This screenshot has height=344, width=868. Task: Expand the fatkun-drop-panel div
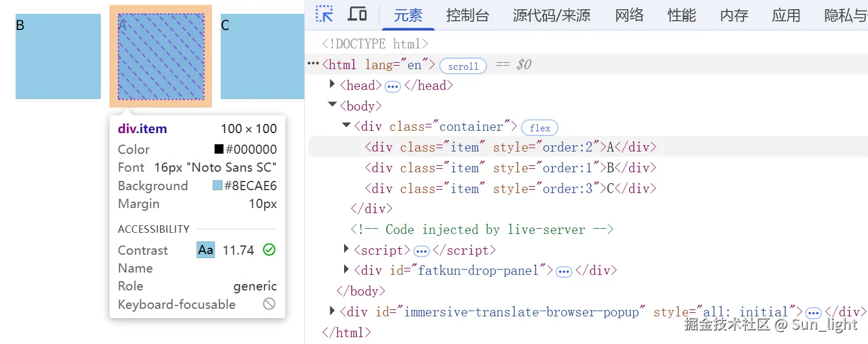[346, 269]
